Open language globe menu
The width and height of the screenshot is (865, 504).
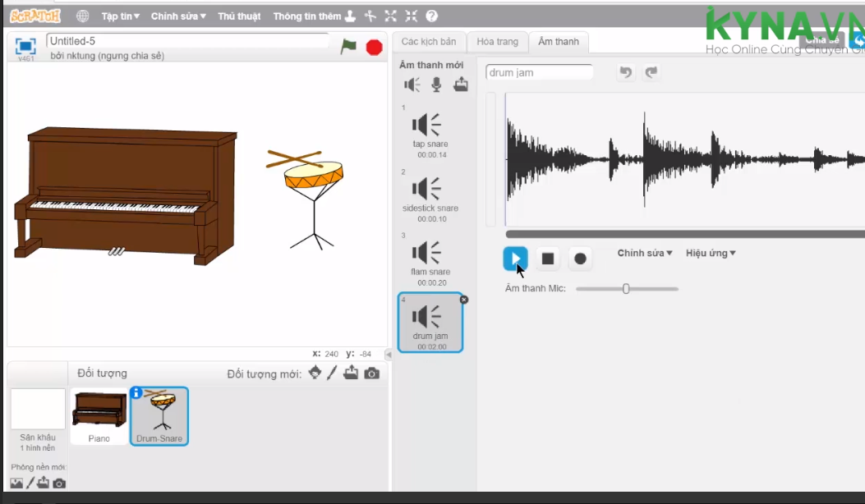point(83,16)
